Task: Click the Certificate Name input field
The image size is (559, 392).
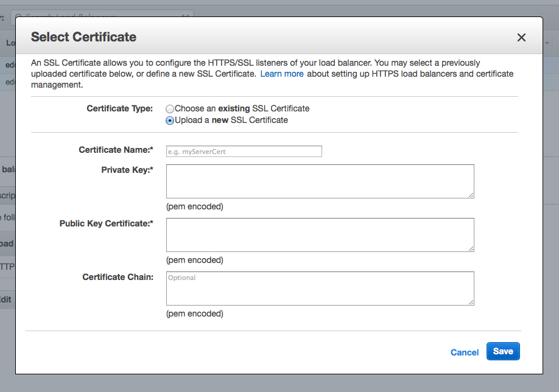Action: 244,152
